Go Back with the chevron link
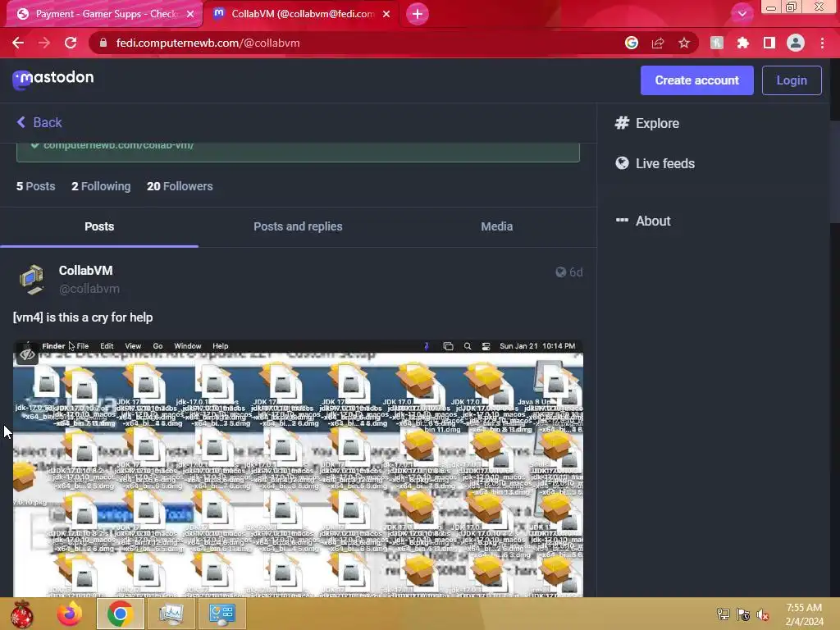 click(39, 123)
